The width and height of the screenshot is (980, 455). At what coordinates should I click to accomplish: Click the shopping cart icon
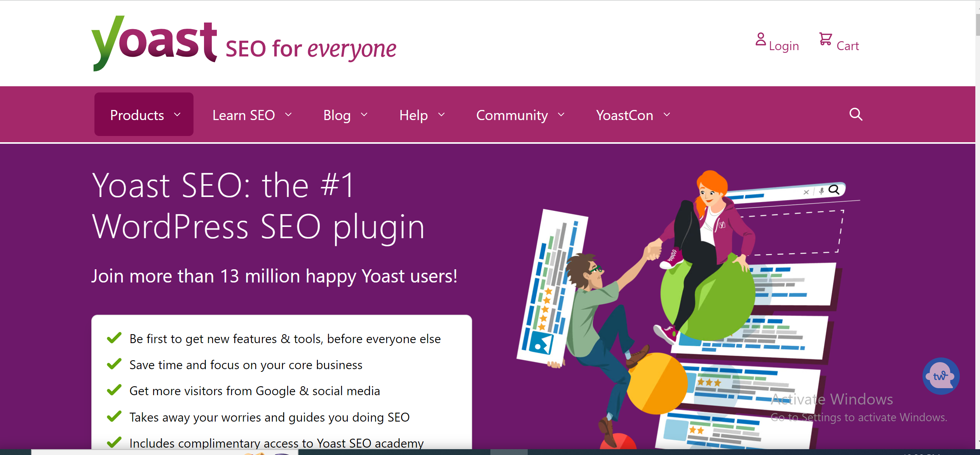pyautogui.click(x=825, y=39)
